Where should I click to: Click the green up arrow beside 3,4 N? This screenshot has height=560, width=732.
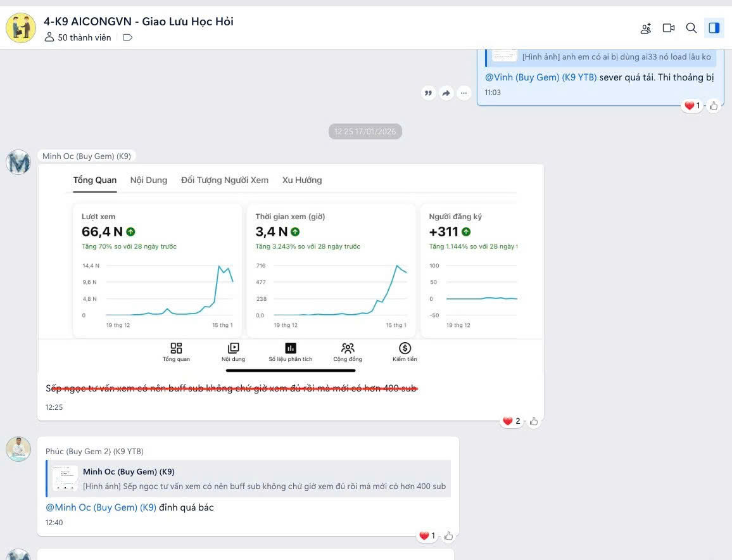pyautogui.click(x=295, y=232)
